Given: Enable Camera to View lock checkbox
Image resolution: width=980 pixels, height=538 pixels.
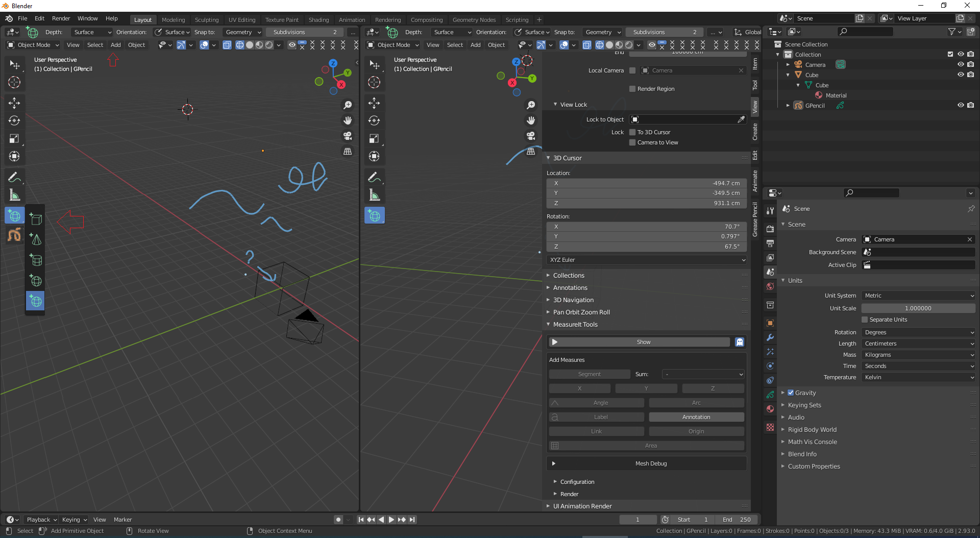Looking at the screenshot, I should [632, 142].
